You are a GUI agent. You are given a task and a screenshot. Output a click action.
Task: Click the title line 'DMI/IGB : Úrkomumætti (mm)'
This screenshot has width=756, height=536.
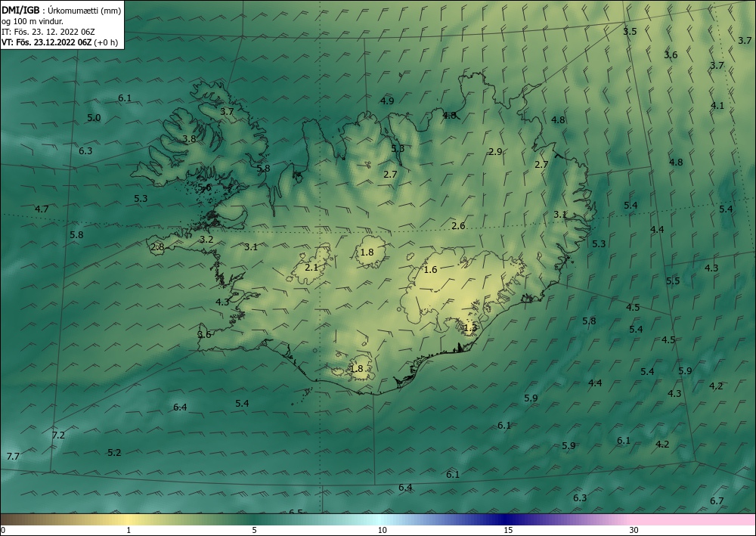pos(61,11)
